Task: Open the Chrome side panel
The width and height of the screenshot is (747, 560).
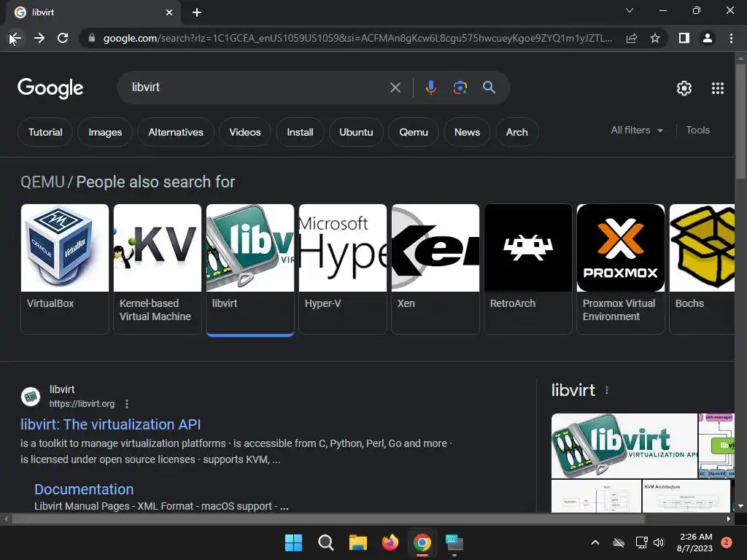Action: [684, 38]
